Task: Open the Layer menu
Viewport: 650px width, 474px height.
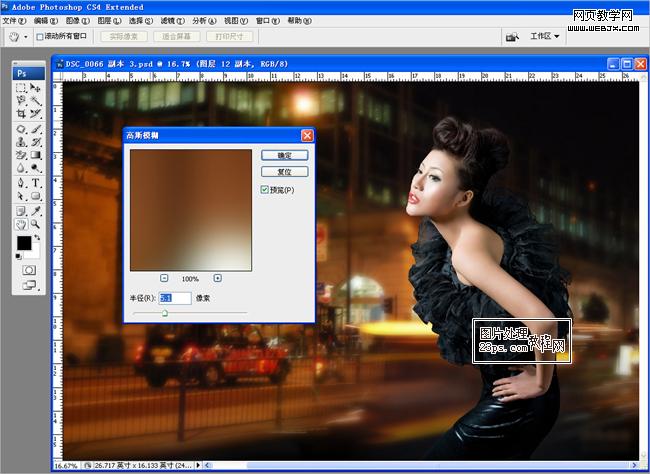Action: point(109,21)
